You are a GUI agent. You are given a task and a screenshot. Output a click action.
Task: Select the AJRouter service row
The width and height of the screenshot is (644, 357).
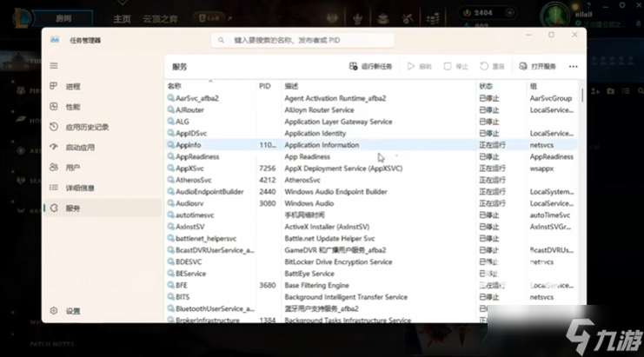[371, 110]
